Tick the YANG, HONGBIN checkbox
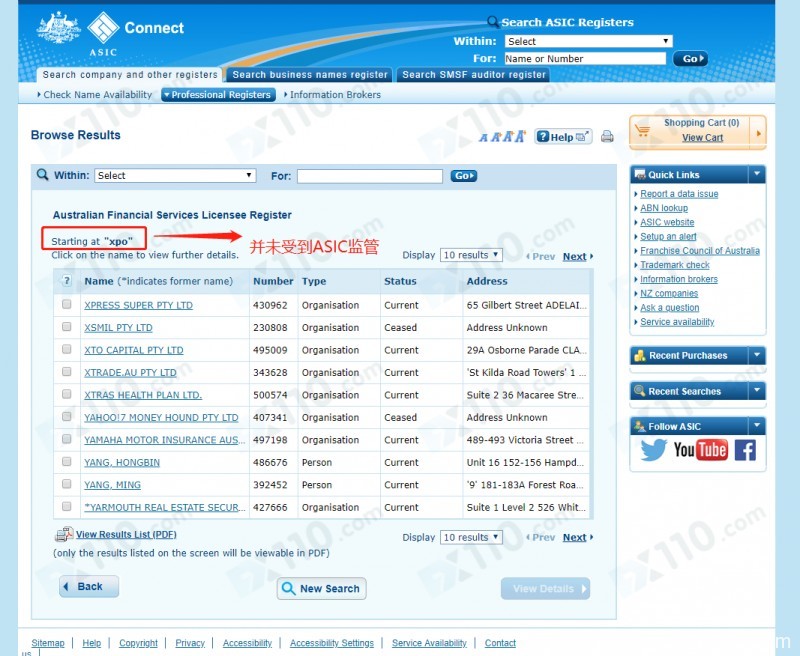This screenshot has height=656, width=800. pyautogui.click(x=66, y=461)
